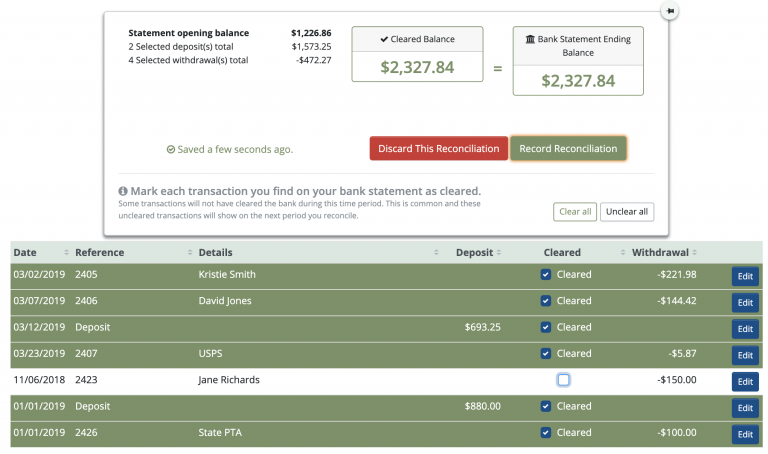The width and height of the screenshot is (768, 454).
Task: Edit the David Jones transaction
Action: (x=745, y=302)
